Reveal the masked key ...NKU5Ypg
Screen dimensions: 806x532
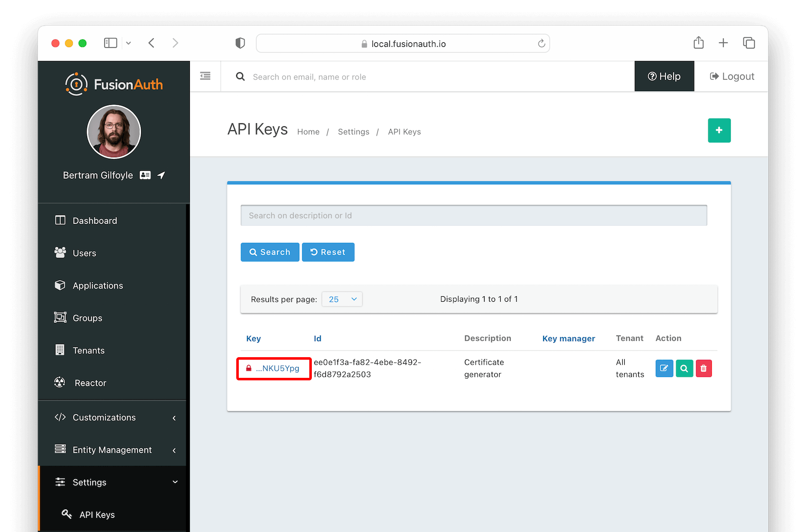(x=274, y=368)
